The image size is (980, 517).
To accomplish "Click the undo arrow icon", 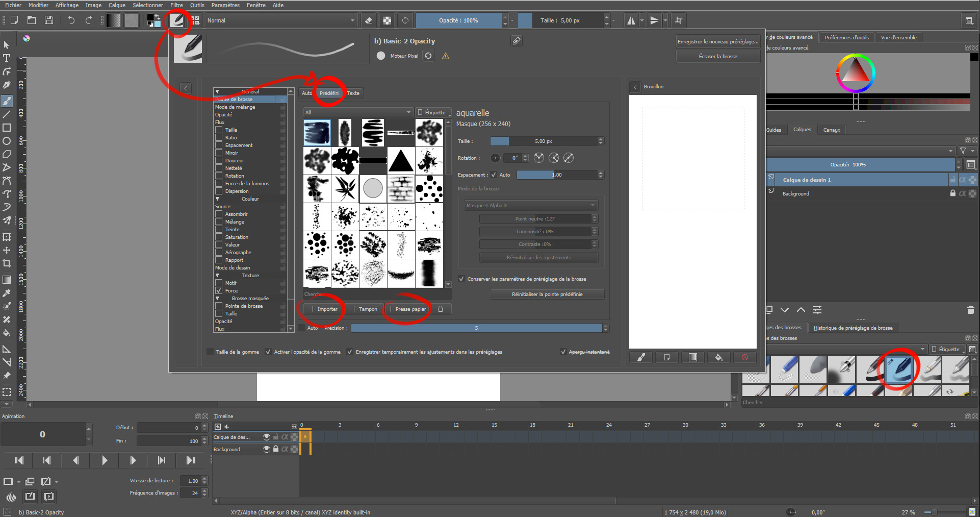I will coord(71,20).
